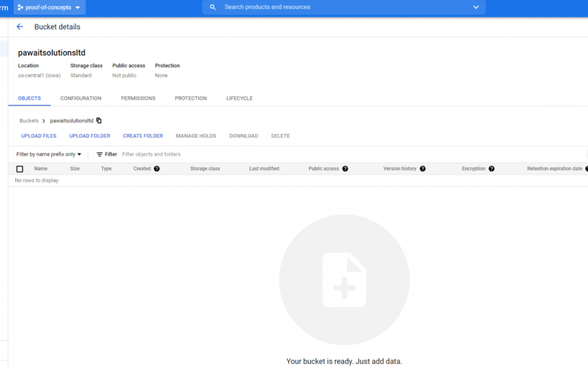Open help icon next to Encryption column
Viewport: 588px width, 368px height.
point(492,168)
